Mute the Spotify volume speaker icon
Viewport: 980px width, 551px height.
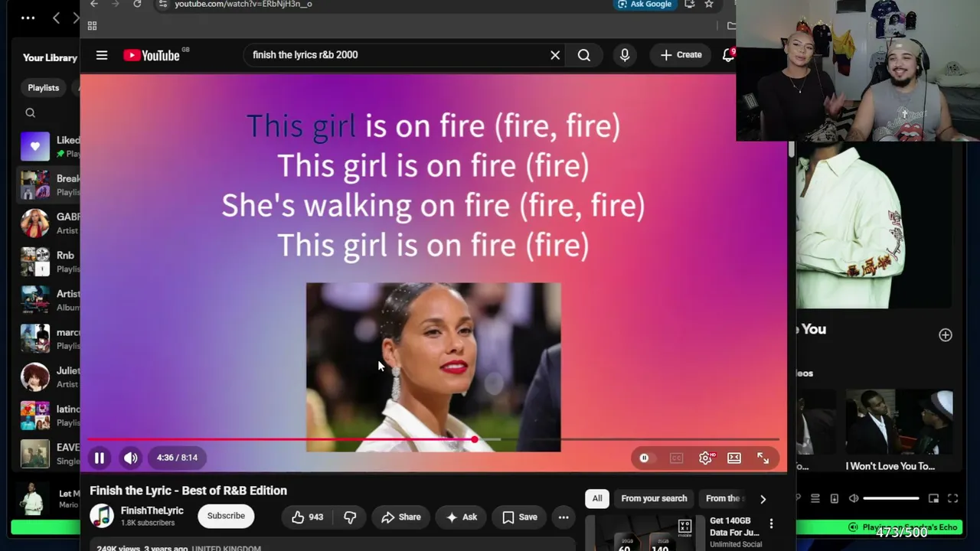(854, 499)
